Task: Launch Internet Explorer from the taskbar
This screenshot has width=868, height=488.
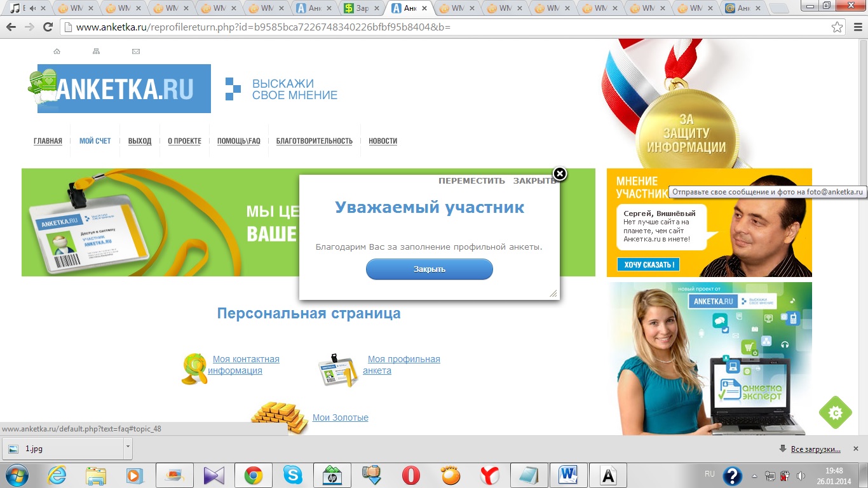Action: 57,475
